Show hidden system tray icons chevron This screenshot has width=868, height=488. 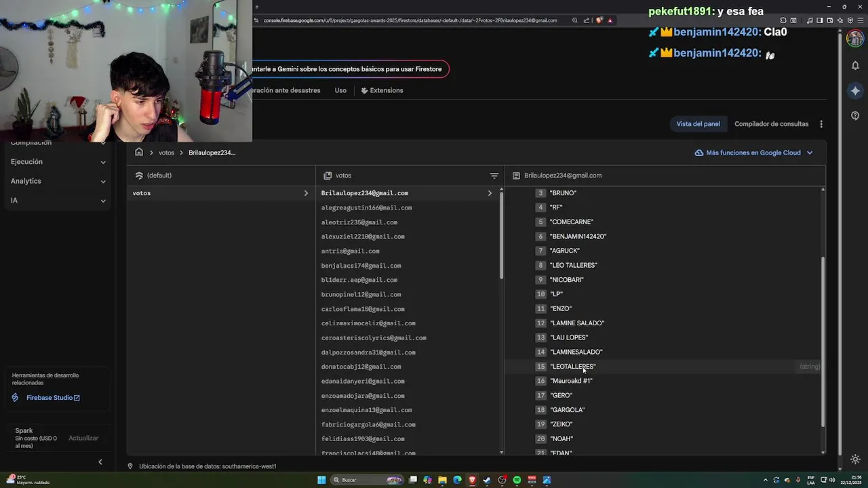pyautogui.click(x=766, y=480)
